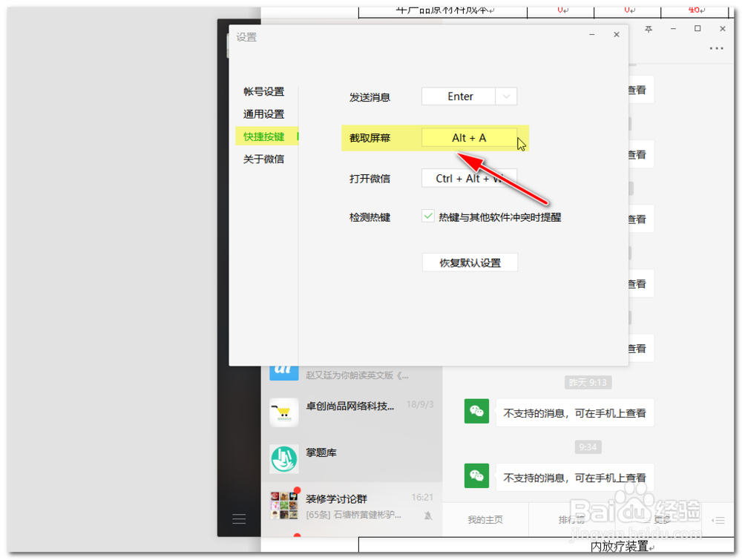Open the 关于微信 section
Viewport: 742px width, 560px height.
tap(263, 159)
